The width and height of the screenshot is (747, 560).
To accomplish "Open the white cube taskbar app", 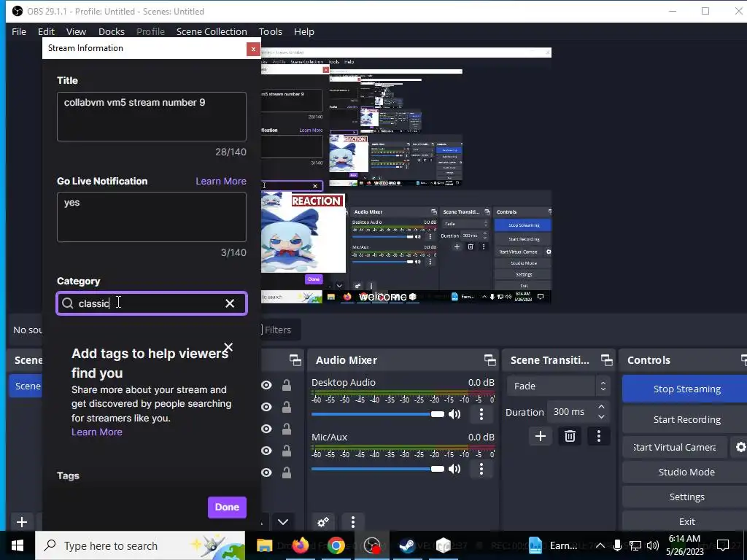I will 443,545.
